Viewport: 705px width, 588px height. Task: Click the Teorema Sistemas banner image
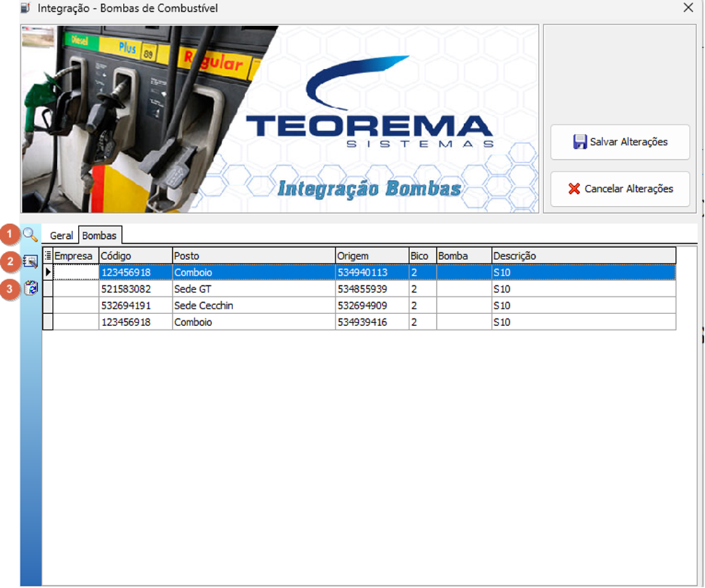click(x=279, y=119)
